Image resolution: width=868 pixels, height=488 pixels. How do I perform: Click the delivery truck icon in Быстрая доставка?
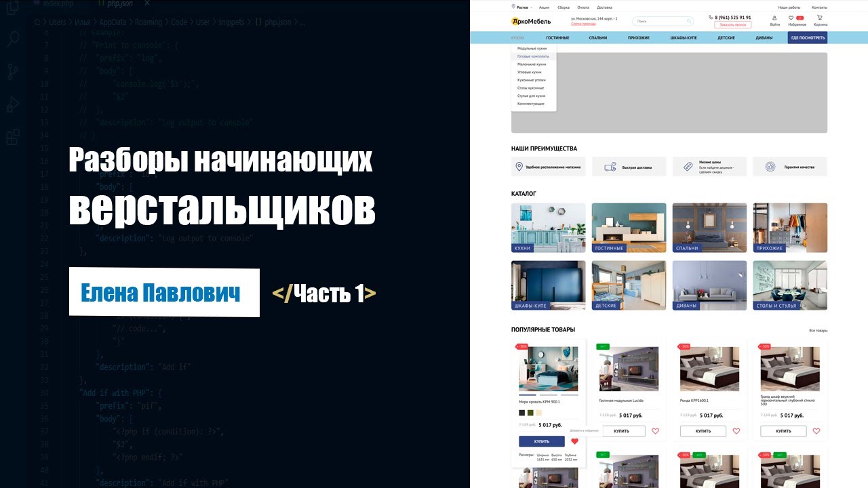click(x=610, y=167)
